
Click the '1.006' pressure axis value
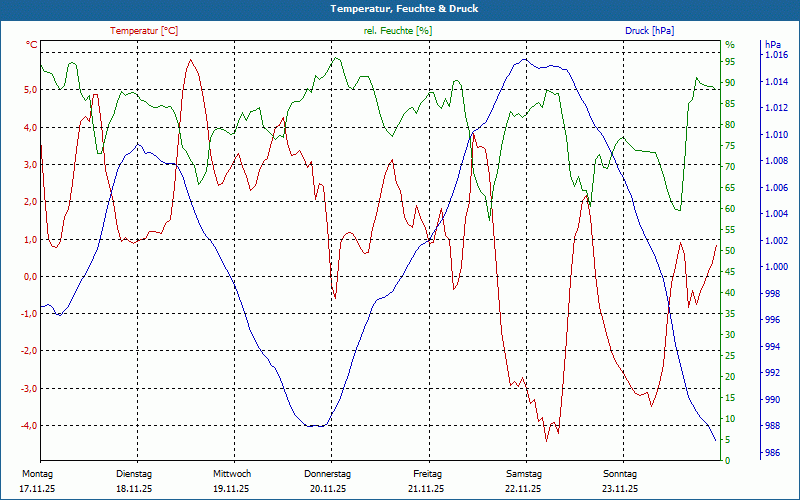777,188
